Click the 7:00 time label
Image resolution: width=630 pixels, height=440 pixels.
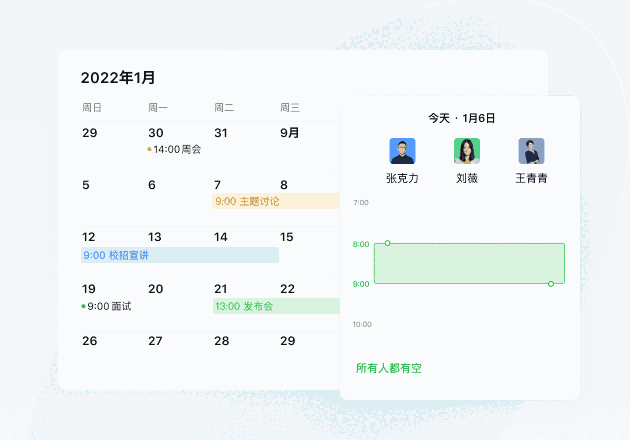361,203
